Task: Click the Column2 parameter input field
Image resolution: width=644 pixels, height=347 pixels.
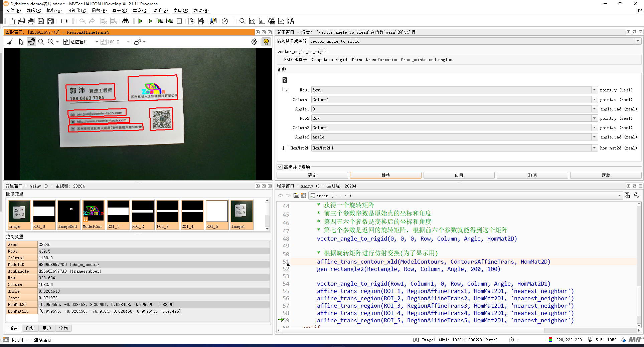Action: click(451, 128)
